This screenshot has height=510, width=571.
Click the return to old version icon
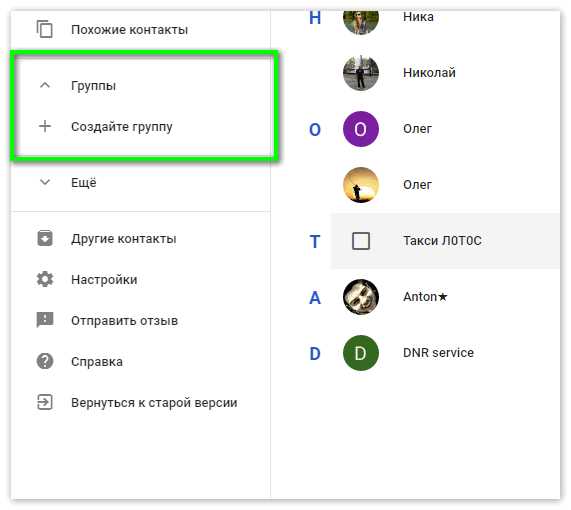pos(45,402)
